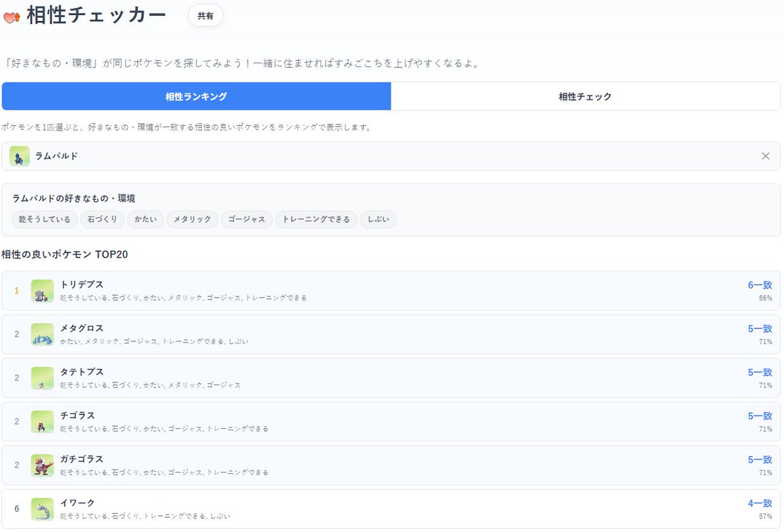Open the トリデプス name in rank 1
Screen dimensions: 784x532
point(82,285)
